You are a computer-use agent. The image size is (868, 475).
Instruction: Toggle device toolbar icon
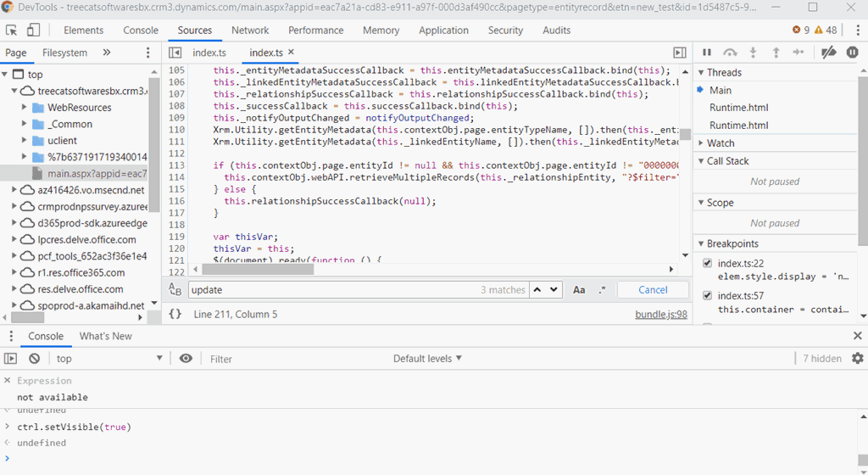click(33, 31)
